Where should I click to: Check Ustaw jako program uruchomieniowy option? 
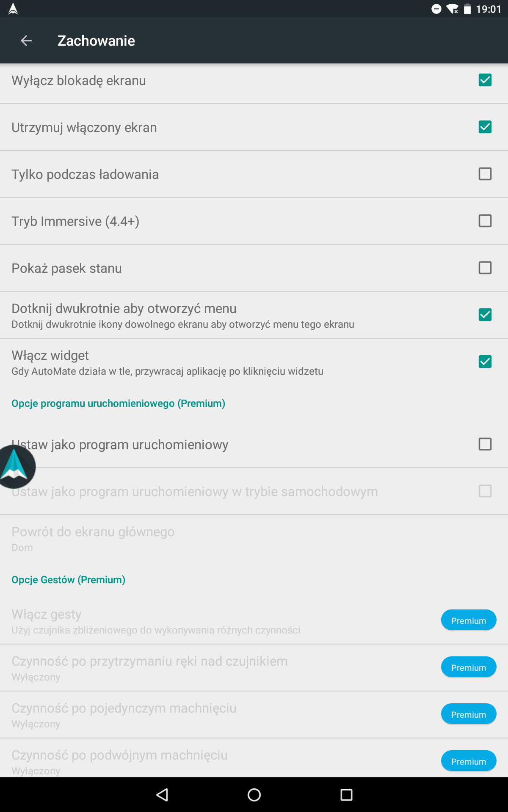click(x=485, y=444)
